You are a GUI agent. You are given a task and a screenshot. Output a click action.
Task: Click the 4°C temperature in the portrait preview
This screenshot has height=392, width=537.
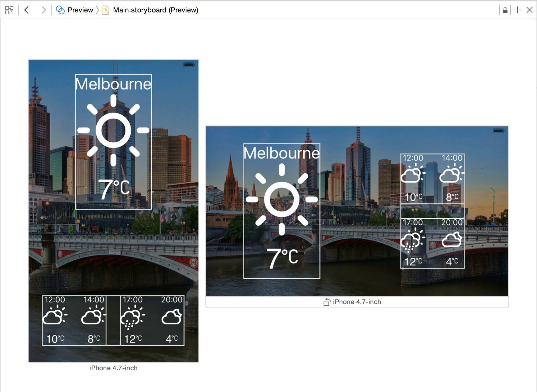(172, 339)
